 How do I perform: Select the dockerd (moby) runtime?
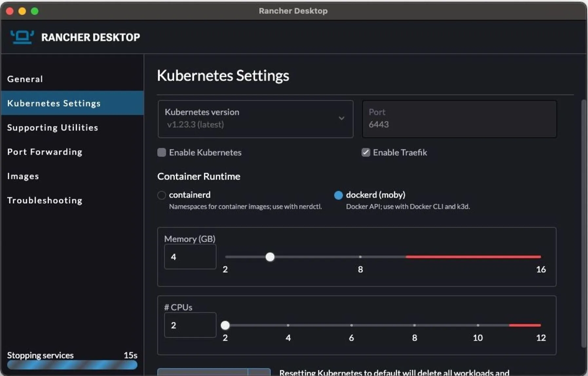(x=338, y=195)
